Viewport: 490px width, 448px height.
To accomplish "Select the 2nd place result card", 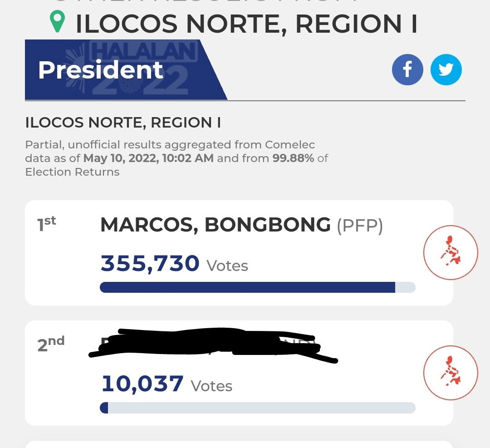I will 239,373.
